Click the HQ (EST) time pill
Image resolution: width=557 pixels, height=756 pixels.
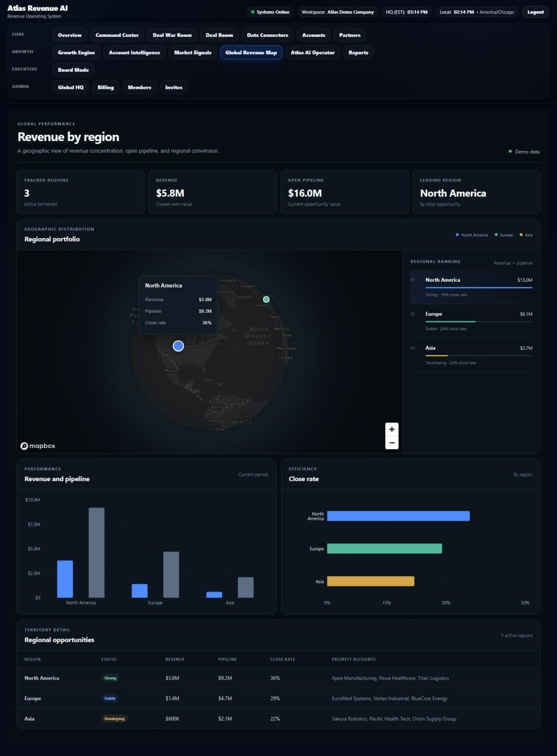tap(407, 12)
